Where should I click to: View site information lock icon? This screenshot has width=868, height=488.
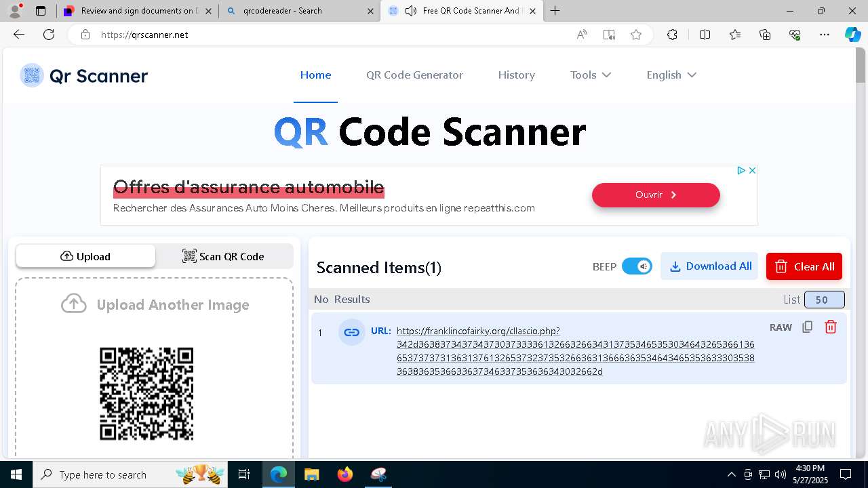(x=85, y=35)
